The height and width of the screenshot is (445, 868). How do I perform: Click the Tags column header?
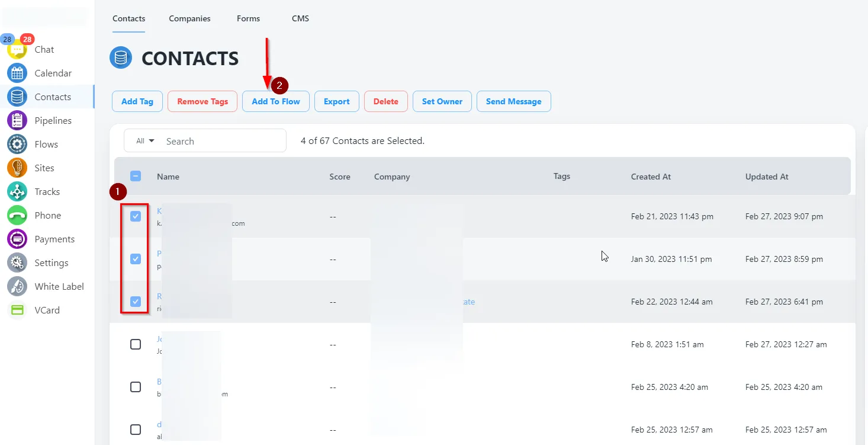[x=562, y=176]
